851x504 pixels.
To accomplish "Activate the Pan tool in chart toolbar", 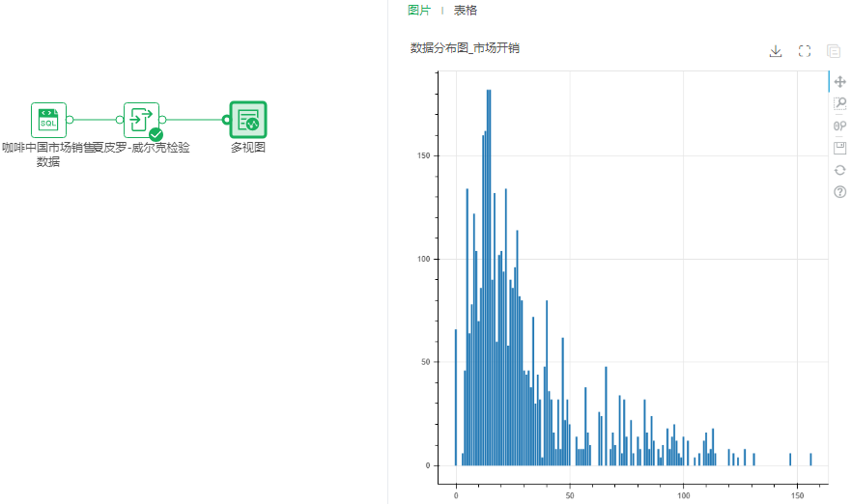I will [839, 84].
